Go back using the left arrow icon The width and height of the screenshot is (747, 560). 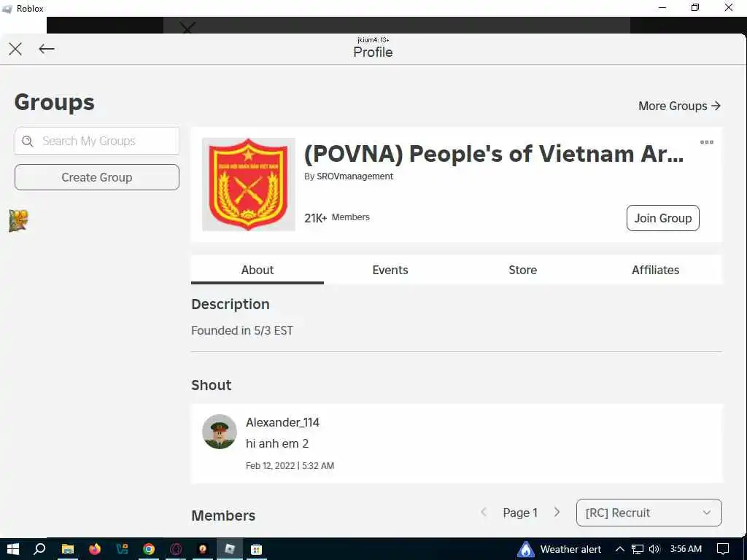[x=46, y=49]
